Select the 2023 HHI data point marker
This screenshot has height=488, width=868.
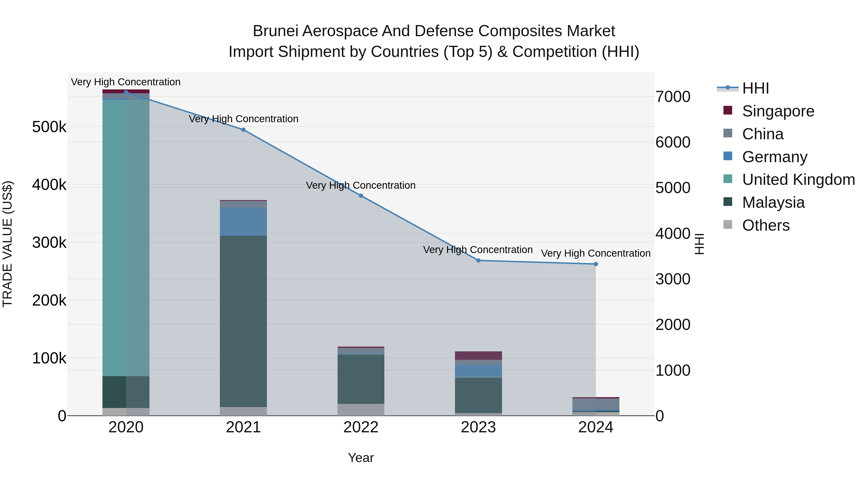click(478, 260)
